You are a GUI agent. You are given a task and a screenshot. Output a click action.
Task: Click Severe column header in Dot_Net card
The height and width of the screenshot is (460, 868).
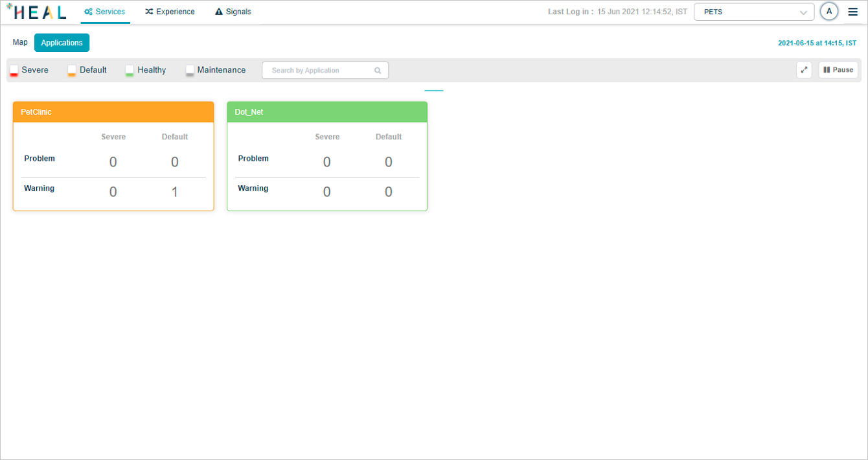click(x=327, y=137)
